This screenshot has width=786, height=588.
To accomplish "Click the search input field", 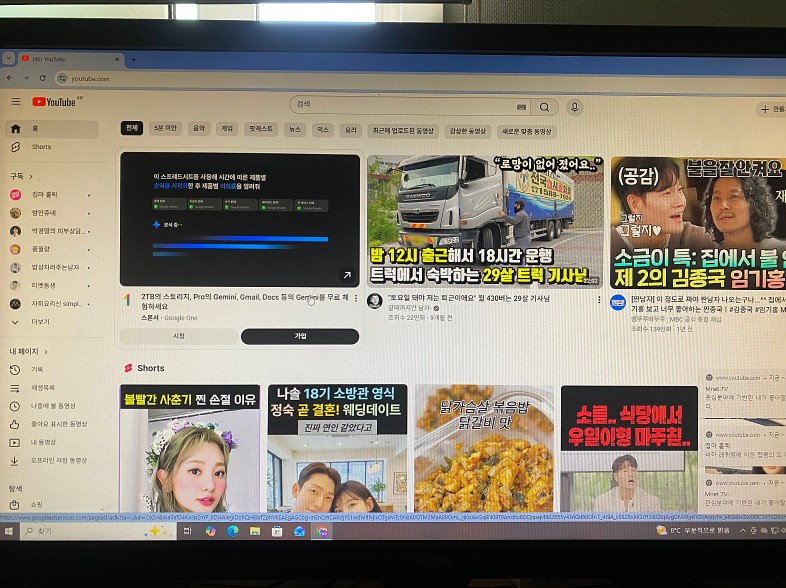I will [x=400, y=107].
